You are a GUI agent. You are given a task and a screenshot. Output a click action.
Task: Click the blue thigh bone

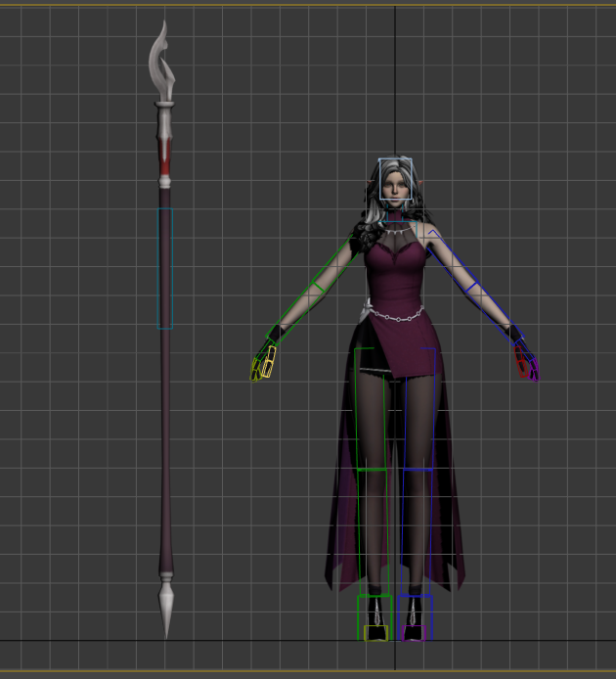(418, 409)
